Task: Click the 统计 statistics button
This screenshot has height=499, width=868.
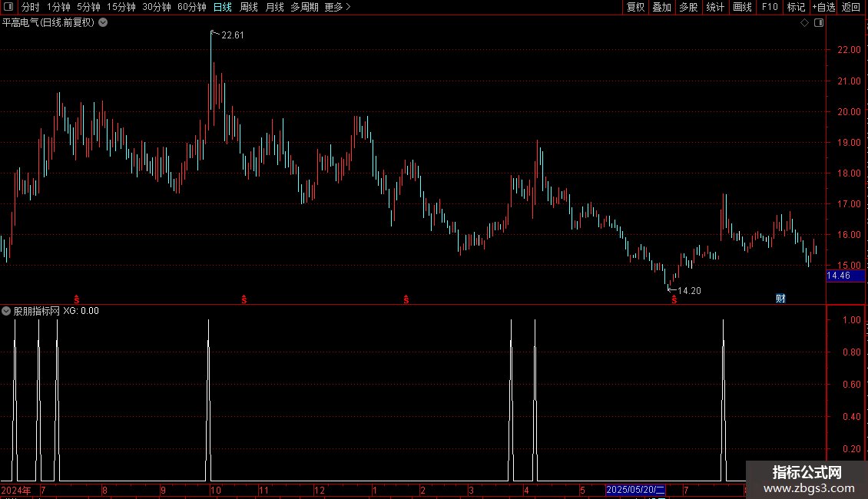Action: [715, 7]
